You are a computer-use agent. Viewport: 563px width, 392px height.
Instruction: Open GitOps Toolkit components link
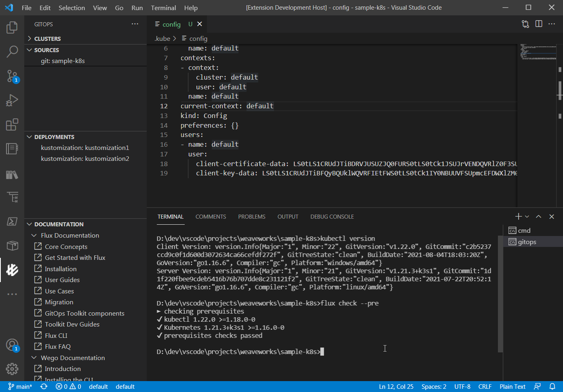[85, 314]
